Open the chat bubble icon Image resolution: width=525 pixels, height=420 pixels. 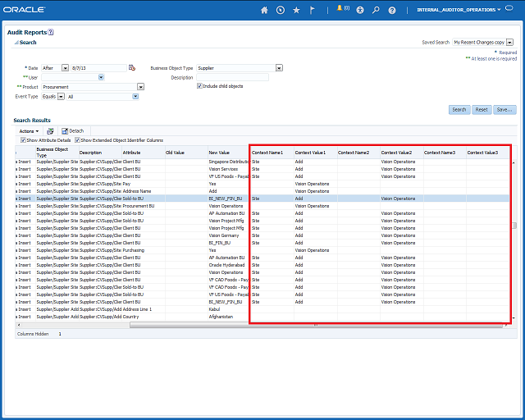coord(509,8)
